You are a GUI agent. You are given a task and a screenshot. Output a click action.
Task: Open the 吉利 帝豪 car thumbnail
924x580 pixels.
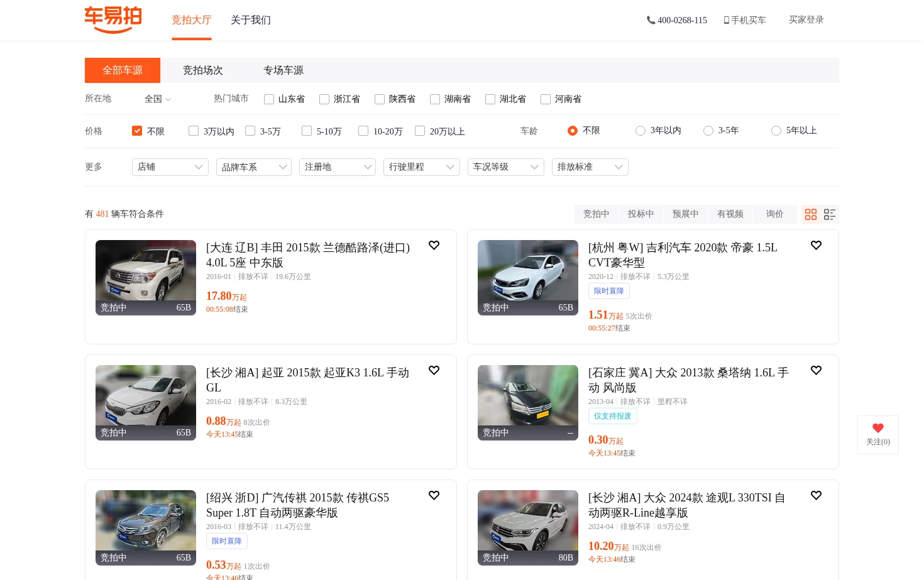[528, 278]
